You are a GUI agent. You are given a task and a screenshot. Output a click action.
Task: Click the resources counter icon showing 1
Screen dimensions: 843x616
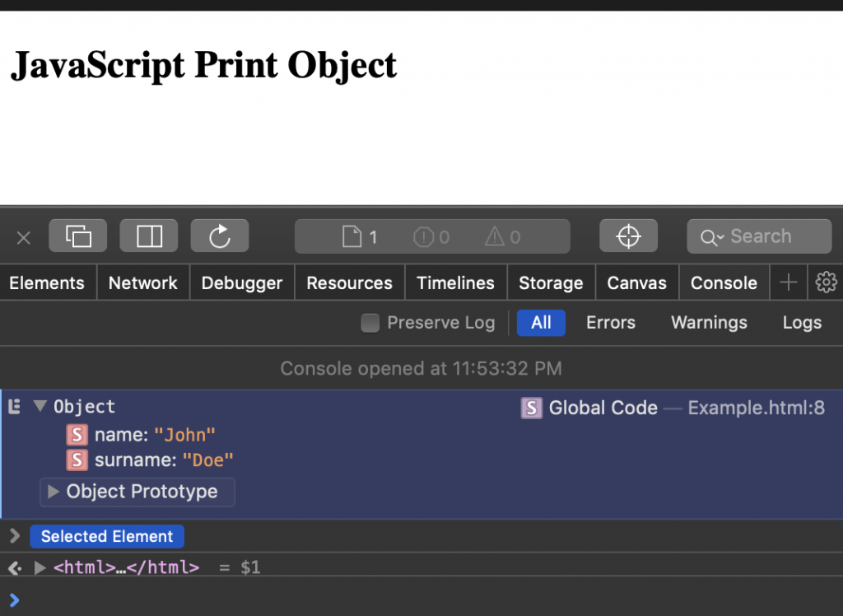coord(358,236)
